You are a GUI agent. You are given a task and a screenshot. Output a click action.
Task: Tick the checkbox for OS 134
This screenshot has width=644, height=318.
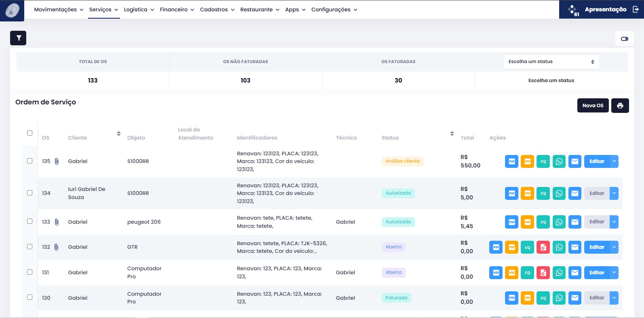[29, 193]
